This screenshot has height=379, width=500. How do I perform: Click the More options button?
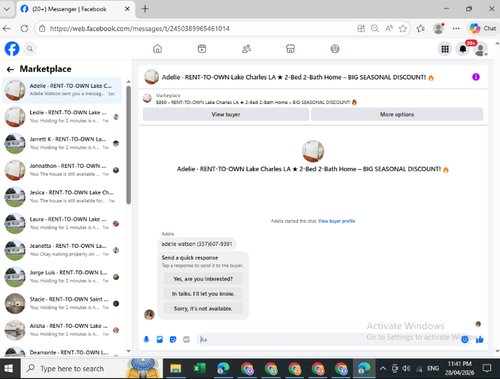(x=397, y=114)
